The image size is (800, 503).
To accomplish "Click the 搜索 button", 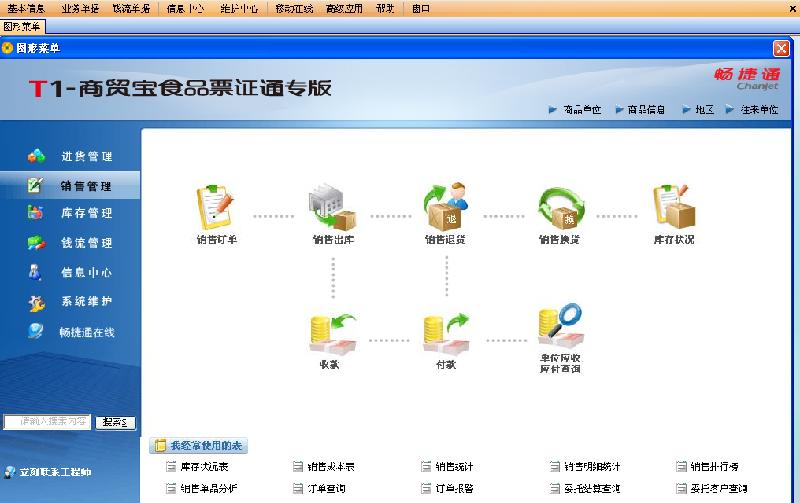I will (x=115, y=422).
